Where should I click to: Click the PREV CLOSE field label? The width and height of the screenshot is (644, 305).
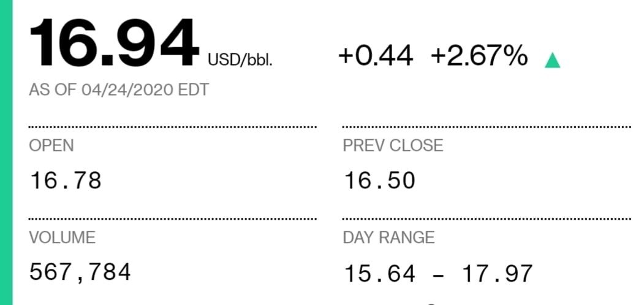click(x=393, y=145)
